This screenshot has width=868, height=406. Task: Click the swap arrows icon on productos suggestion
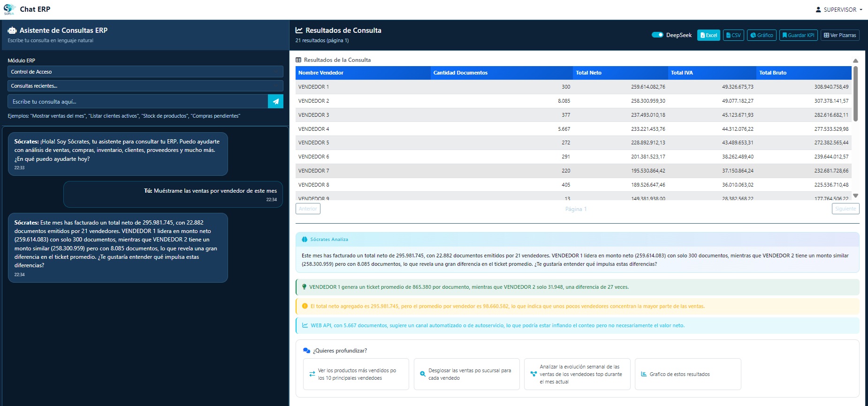312,374
